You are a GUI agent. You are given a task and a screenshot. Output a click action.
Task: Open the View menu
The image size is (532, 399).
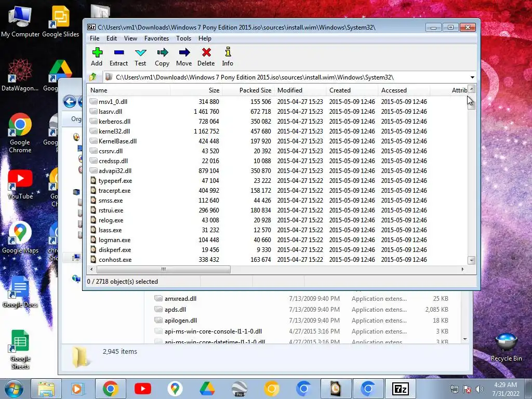coord(130,38)
